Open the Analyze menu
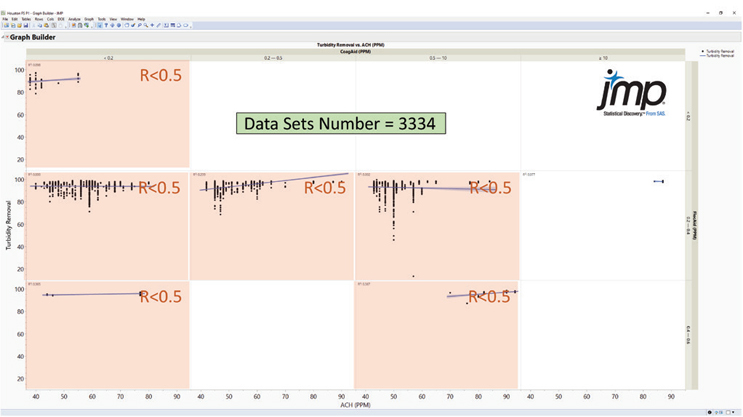This screenshot has width=743, height=417. (74, 19)
